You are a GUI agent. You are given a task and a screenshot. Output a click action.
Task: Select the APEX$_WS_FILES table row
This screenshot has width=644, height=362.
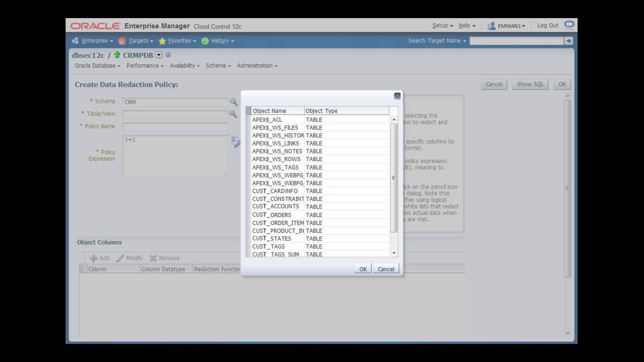coord(320,128)
